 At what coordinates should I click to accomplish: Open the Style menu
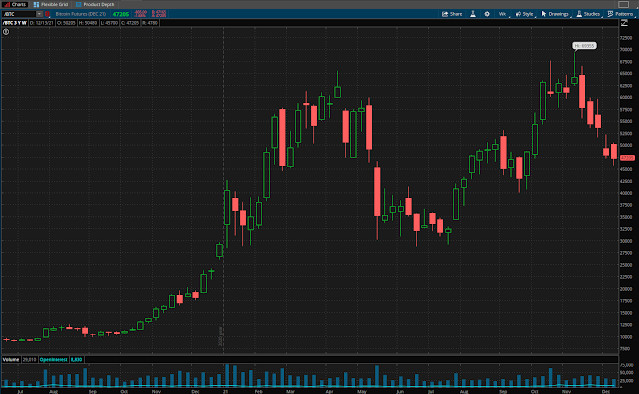[524, 14]
